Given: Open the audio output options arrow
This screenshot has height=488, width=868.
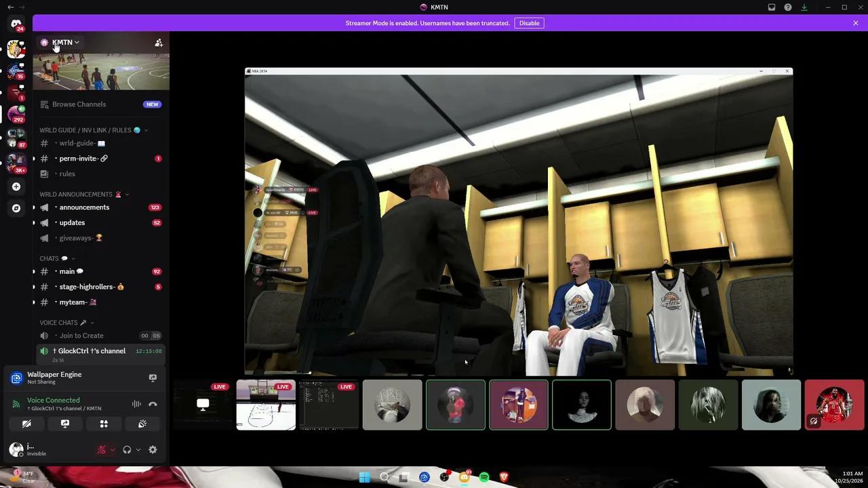Looking at the screenshot, I should pos(138,449).
